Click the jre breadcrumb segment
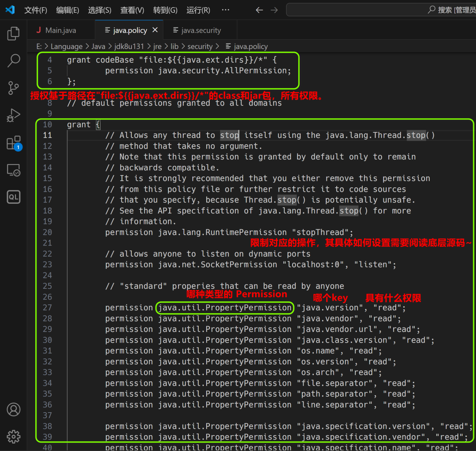This screenshot has height=451, width=476. (x=157, y=46)
